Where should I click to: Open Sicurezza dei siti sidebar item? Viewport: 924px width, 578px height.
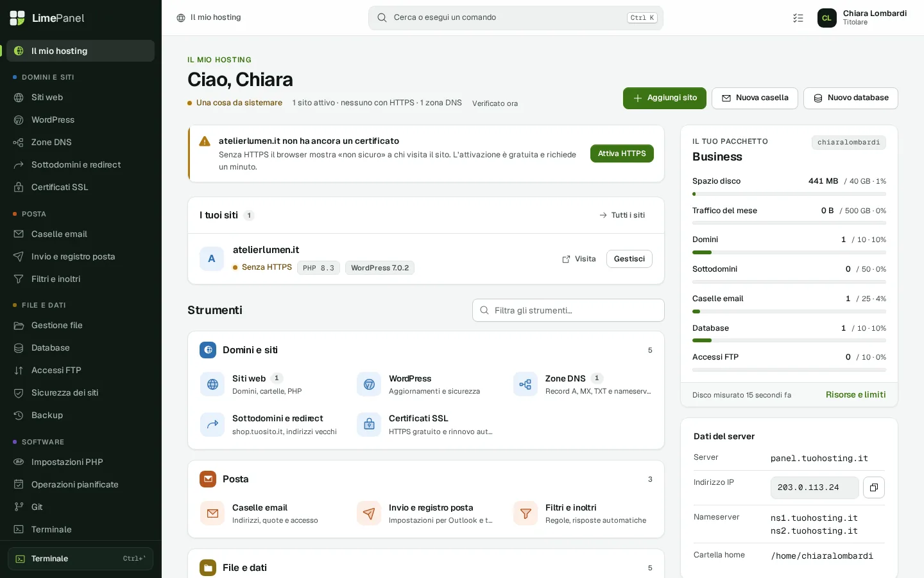(x=81, y=393)
